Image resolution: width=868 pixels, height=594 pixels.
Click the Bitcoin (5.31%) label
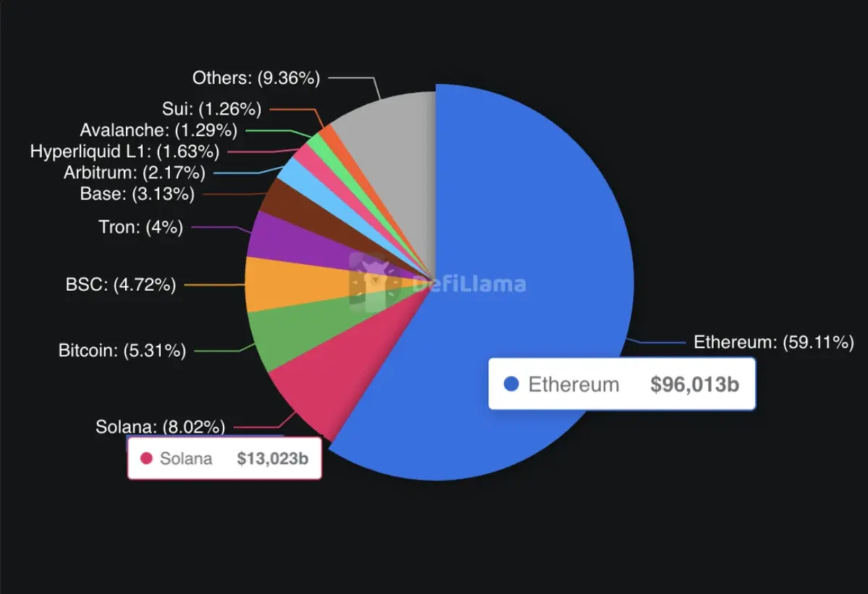(122, 351)
